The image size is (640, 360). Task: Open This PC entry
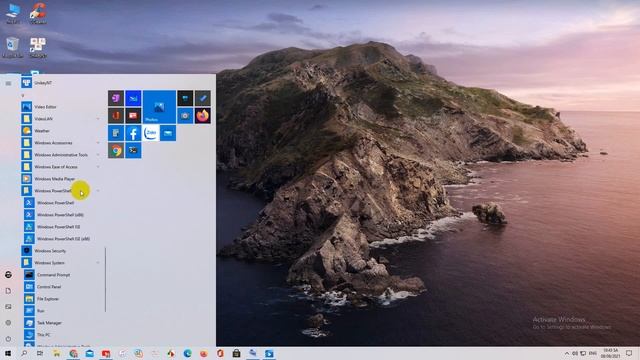(x=61, y=335)
